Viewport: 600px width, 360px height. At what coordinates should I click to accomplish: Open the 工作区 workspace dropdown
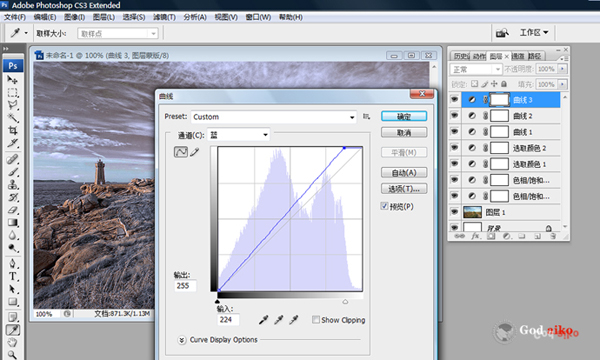coord(533,33)
